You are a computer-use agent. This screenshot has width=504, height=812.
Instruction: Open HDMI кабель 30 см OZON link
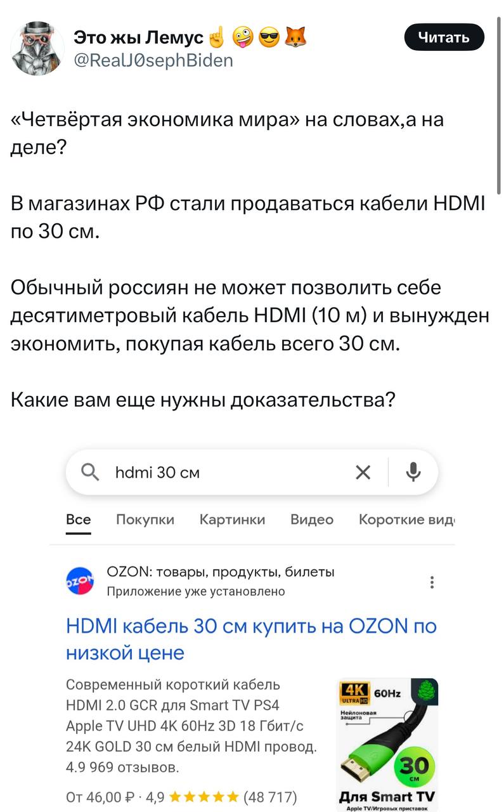252,639
